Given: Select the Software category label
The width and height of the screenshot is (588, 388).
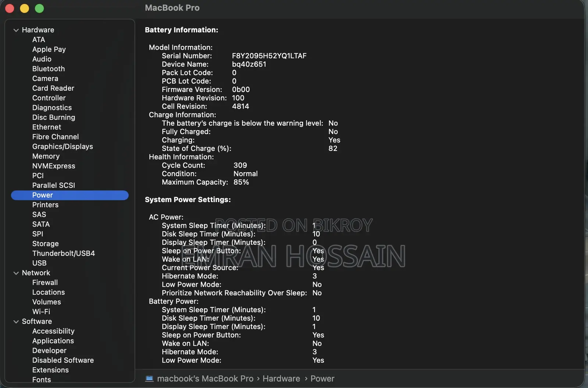Looking at the screenshot, I should [x=37, y=321].
